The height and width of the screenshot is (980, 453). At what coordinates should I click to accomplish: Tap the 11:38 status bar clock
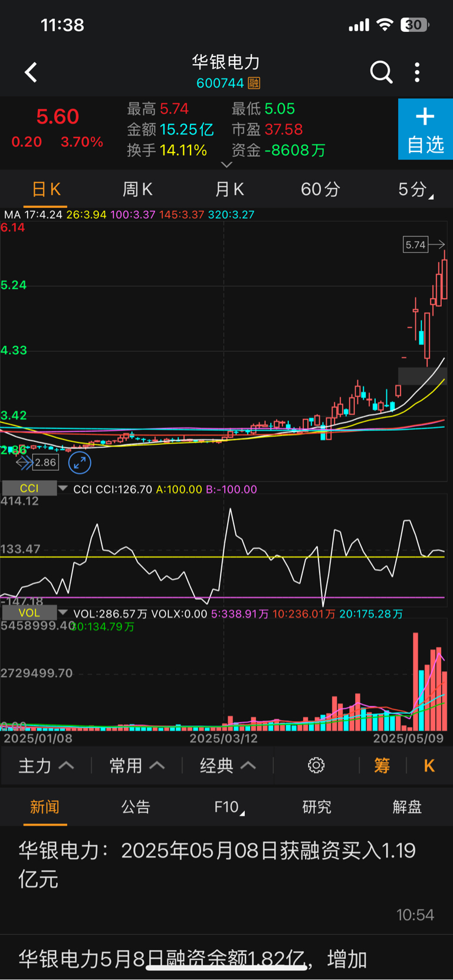62,25
